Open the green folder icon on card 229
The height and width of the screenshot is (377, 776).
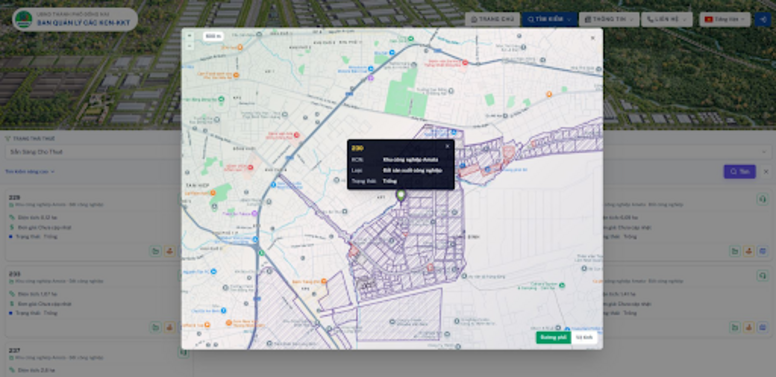pos(155,251)
